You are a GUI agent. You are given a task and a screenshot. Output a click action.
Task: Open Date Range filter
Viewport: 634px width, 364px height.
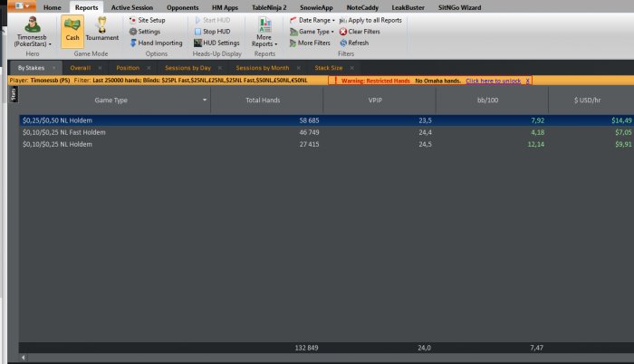click(310, 20)
